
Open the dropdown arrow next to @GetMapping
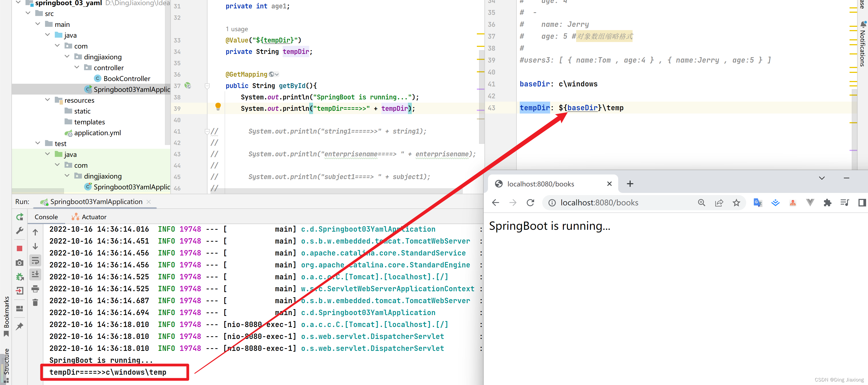coord(277,75)
